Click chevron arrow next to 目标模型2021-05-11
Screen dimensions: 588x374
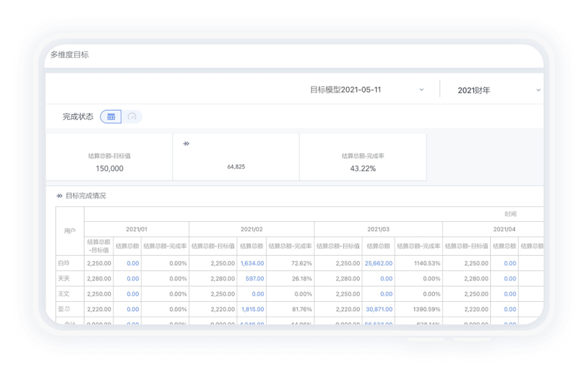point(421,90)
